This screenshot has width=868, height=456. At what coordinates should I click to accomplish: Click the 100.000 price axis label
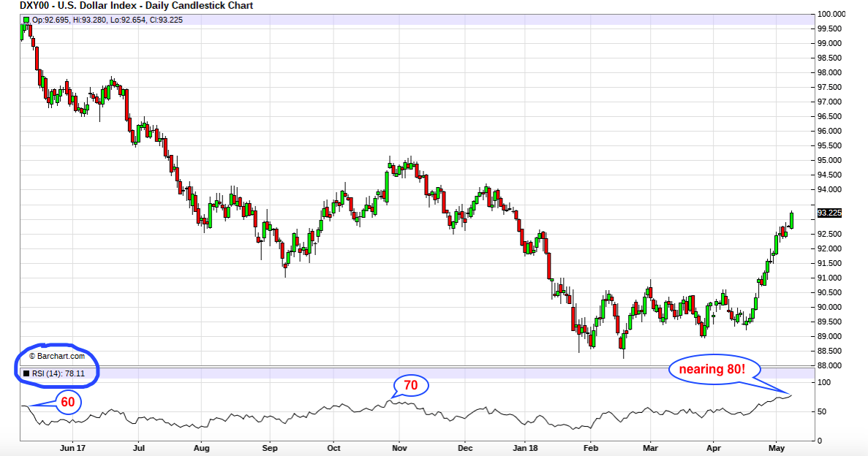[x=831, y=14]
